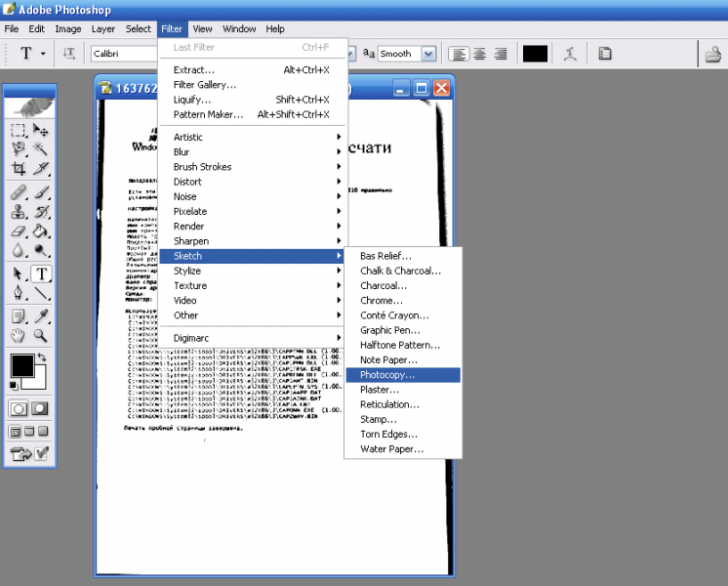Select the Eyedropper tool
Viewport: 728px width, 586px height.
pos(41,316)
